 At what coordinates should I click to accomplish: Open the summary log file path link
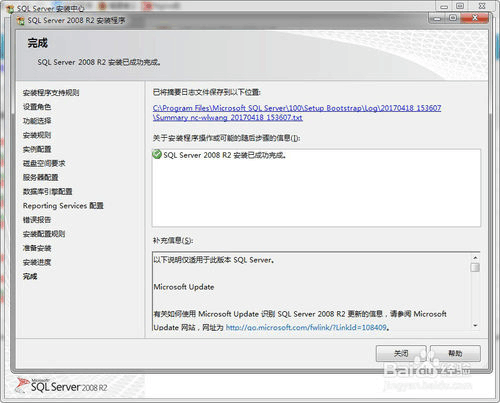[x=297, y=113]
